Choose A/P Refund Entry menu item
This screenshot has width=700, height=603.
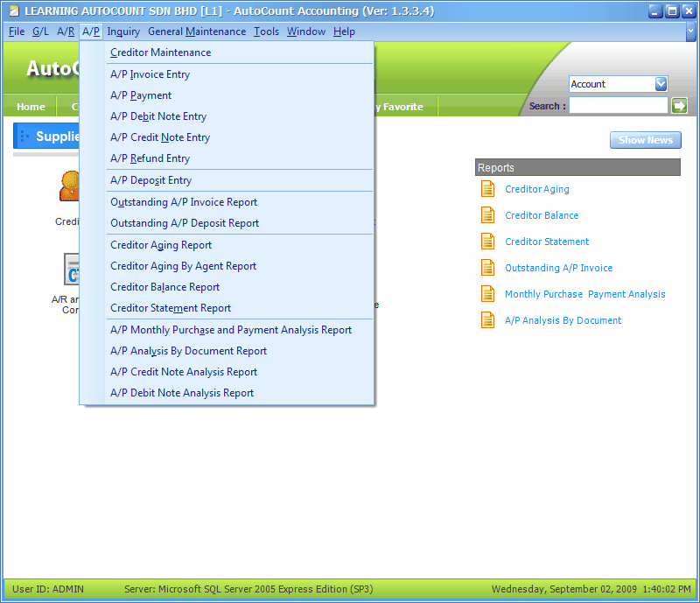(x=240, y=158)
